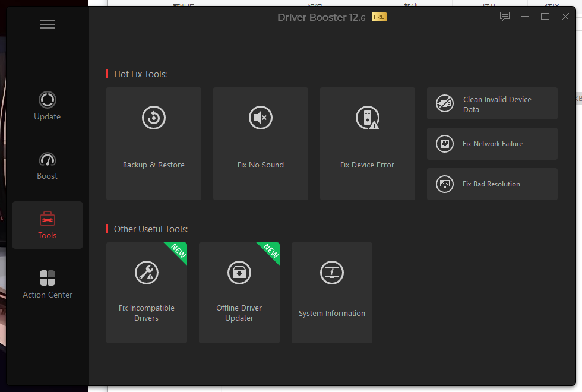Screen dimensions: 582x392
Task: Click the Fix Network Failure text
Action: (492, 144)
